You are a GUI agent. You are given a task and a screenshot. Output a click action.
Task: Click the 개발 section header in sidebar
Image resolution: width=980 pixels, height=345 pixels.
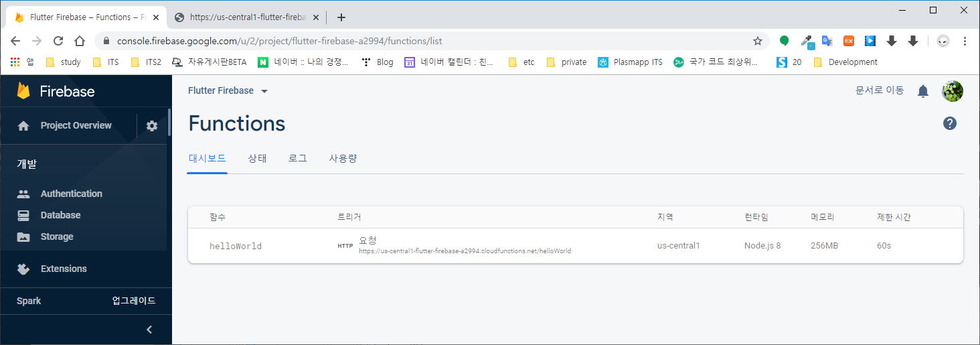tap(27, 164)
